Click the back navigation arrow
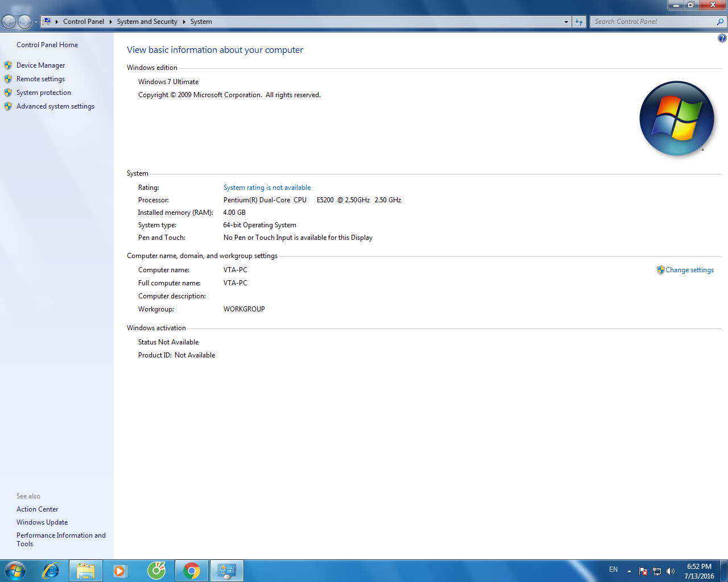This screenshot has width=728, height=582. [x=9, y=22]
